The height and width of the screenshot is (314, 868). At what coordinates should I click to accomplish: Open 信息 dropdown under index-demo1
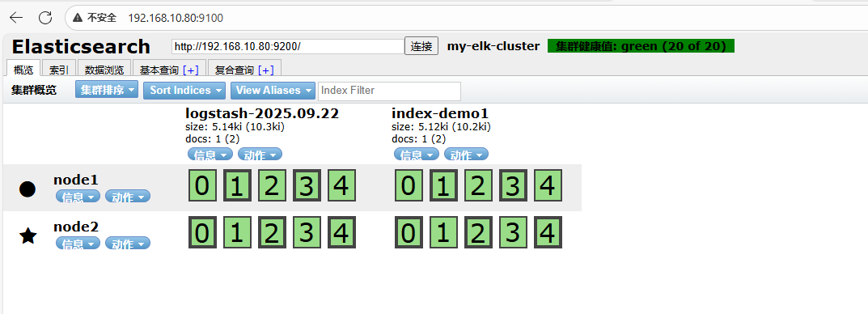417,155
